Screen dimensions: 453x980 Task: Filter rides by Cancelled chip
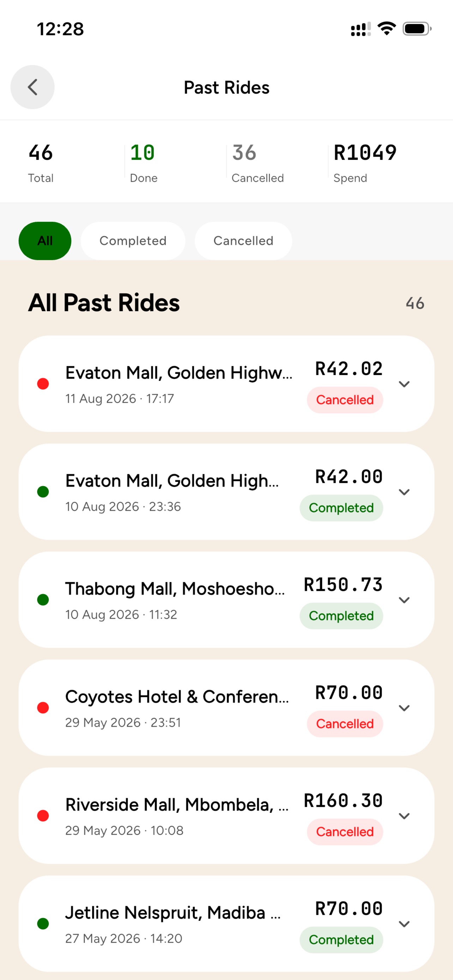coord(243,241)
